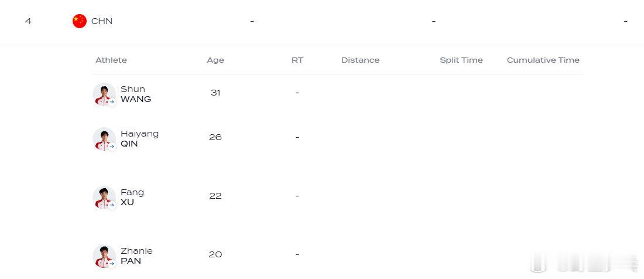Select the Shun WANG athlete name

coord(136,94)
